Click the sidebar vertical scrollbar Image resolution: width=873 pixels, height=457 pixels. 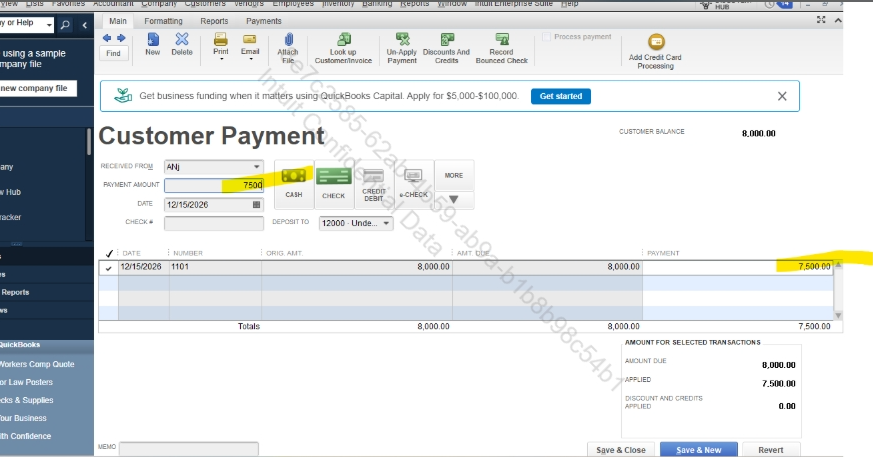click(89, 142)
